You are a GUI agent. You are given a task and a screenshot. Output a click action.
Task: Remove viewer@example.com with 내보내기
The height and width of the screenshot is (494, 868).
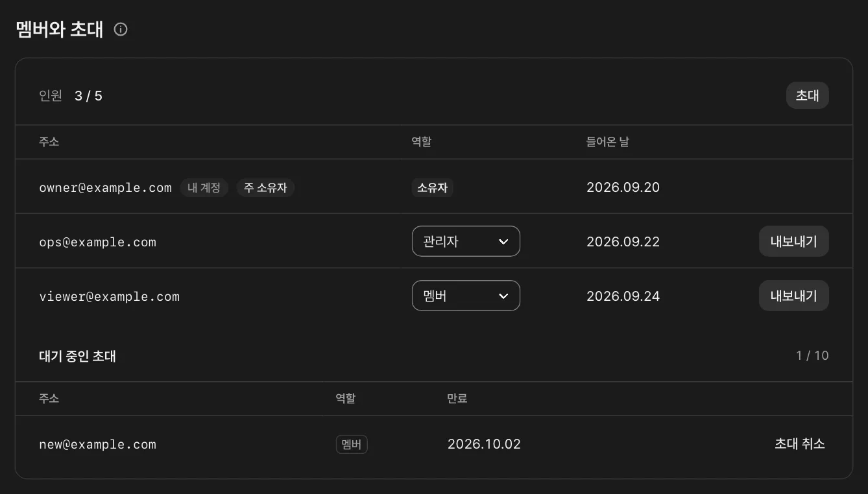793,296
